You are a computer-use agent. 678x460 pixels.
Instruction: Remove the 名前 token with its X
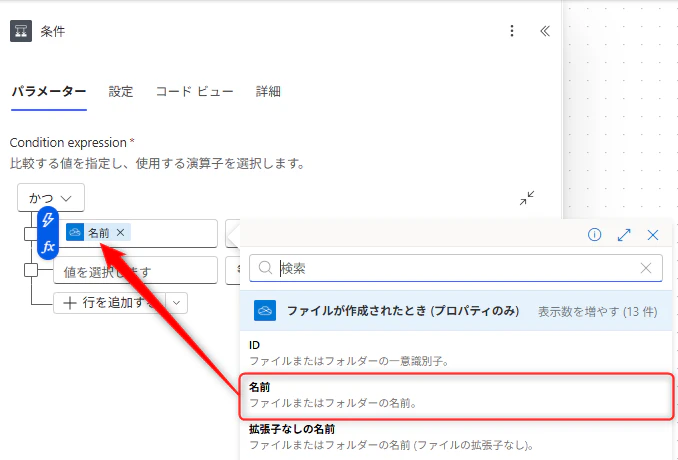tap(121, 233)
